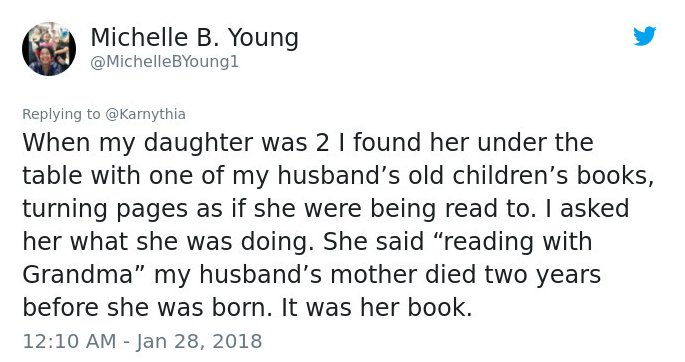685x362 pixels.
Task: Click the display name Michelle B. Young
Action: pos(194,38)
